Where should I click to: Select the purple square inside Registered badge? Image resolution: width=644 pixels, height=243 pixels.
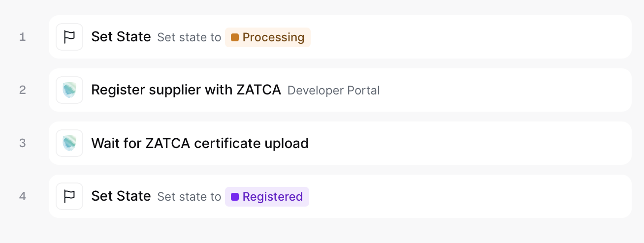235,197
